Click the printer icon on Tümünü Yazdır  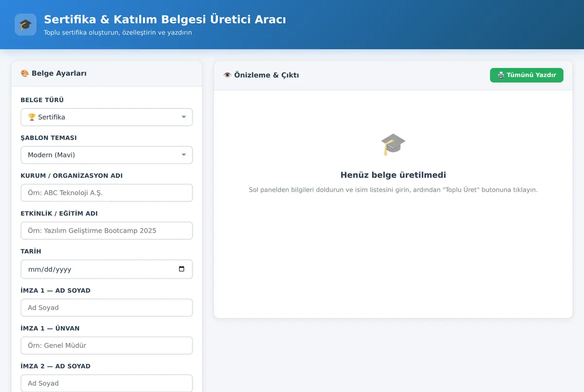click(x=501, y=75)
